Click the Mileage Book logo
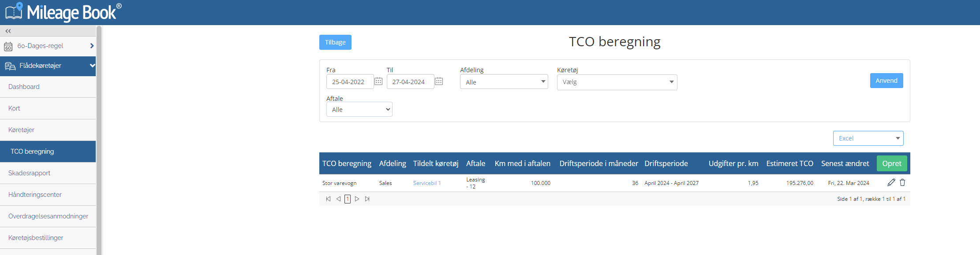The image size is (980, 255). 63,12
